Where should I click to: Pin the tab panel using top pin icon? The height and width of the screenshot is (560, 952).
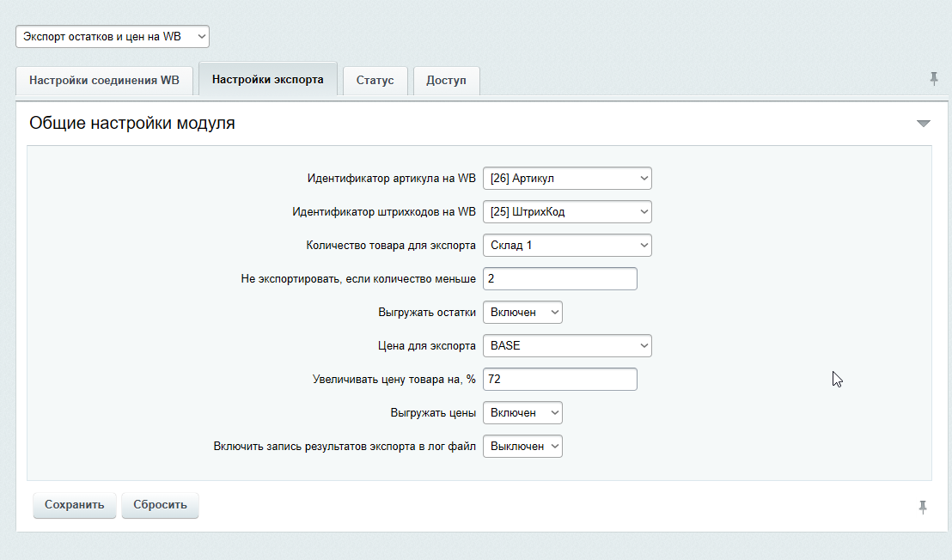[x=933, y=79]
